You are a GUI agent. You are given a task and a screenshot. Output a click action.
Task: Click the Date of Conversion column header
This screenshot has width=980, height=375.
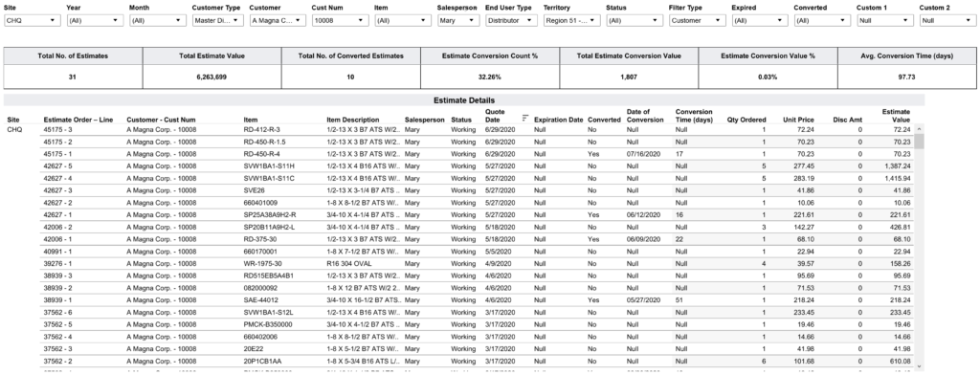click(x=644, y=116)
